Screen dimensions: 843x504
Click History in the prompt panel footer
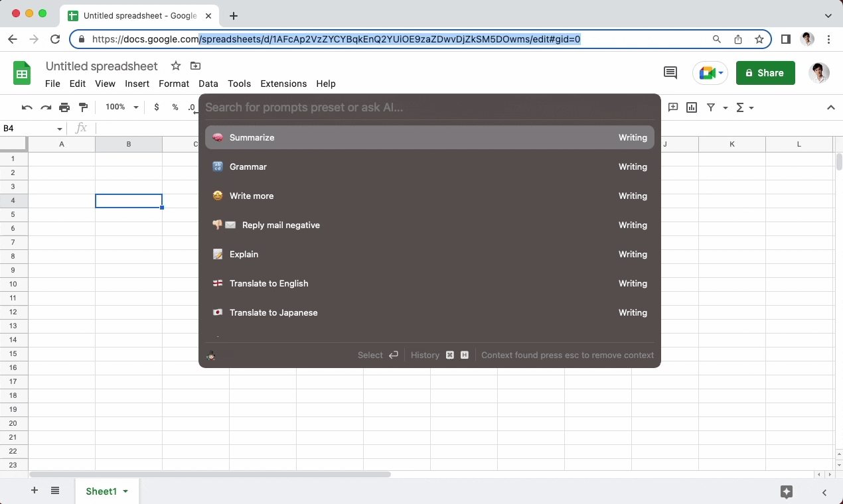click(x=425, y=355)
